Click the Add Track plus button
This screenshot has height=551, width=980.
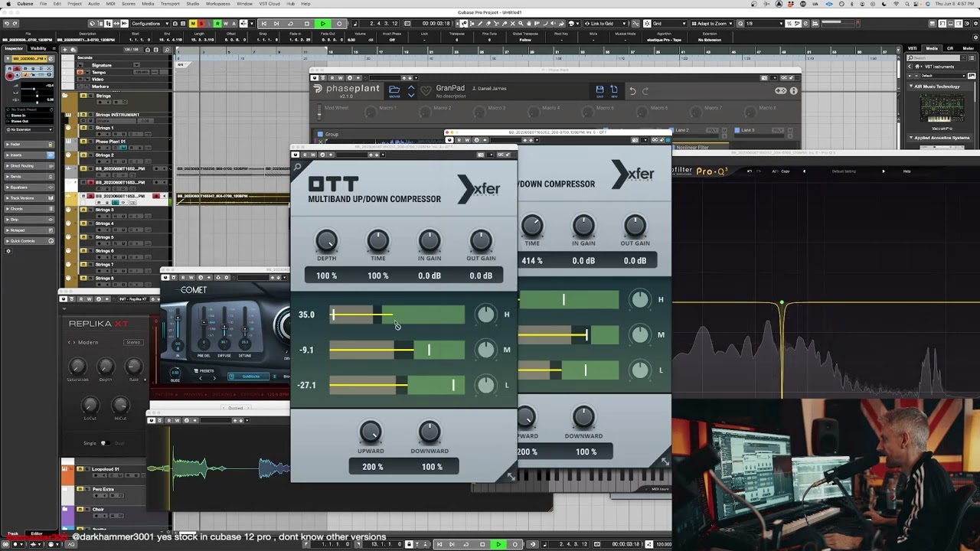(x=65, y=50)
